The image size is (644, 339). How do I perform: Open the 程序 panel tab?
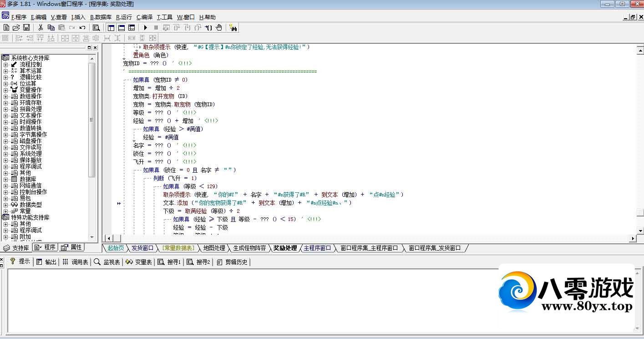pos(46,247)
